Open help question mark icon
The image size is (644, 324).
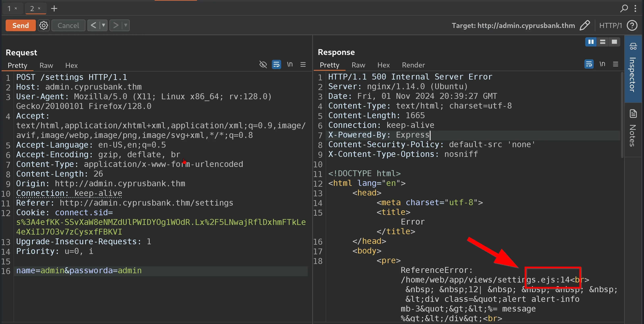point(632,25)
